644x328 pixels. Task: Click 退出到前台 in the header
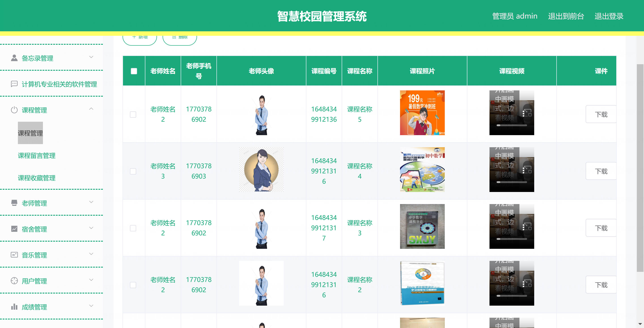(x=566, y=16)
